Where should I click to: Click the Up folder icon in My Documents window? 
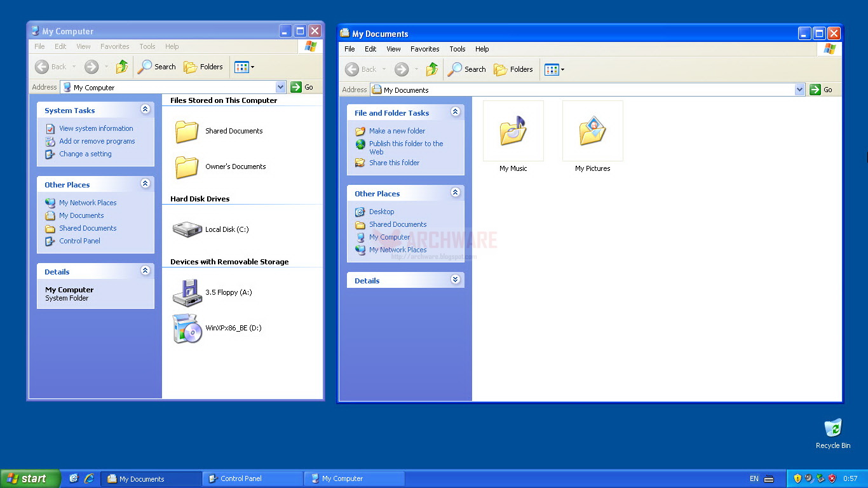click(432, 69)
